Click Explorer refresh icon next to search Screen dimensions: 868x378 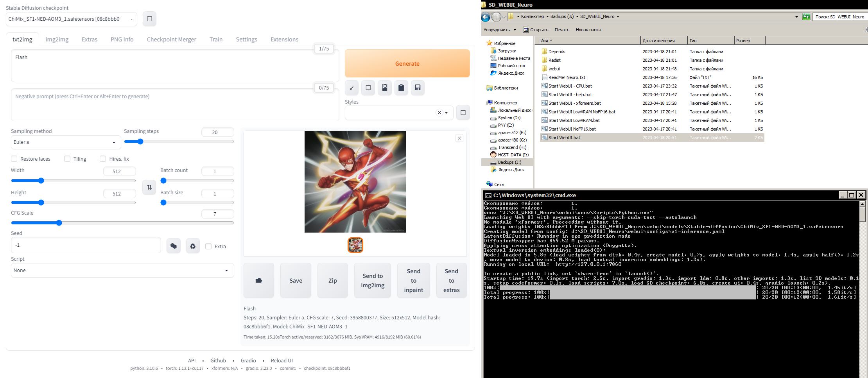click(x=806, y=17)
